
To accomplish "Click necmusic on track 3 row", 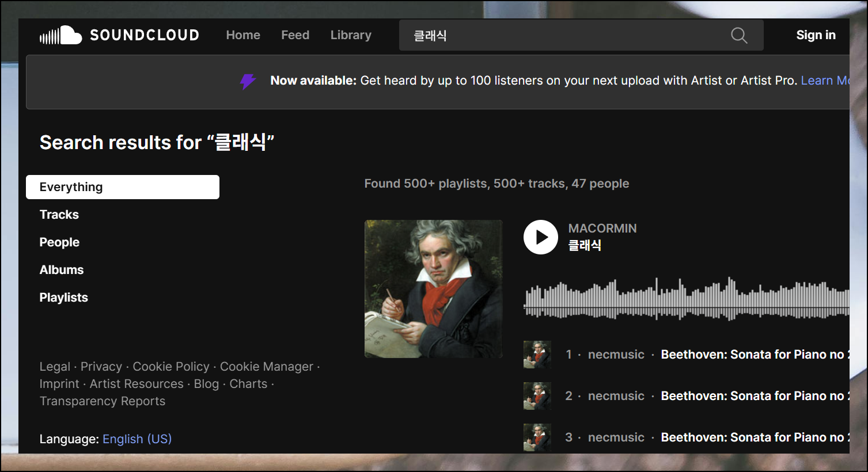I will click(616, 437).
